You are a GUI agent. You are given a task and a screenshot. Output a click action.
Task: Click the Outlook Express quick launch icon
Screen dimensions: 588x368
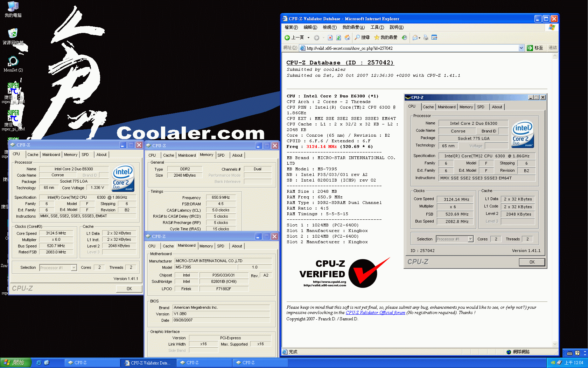47,363
